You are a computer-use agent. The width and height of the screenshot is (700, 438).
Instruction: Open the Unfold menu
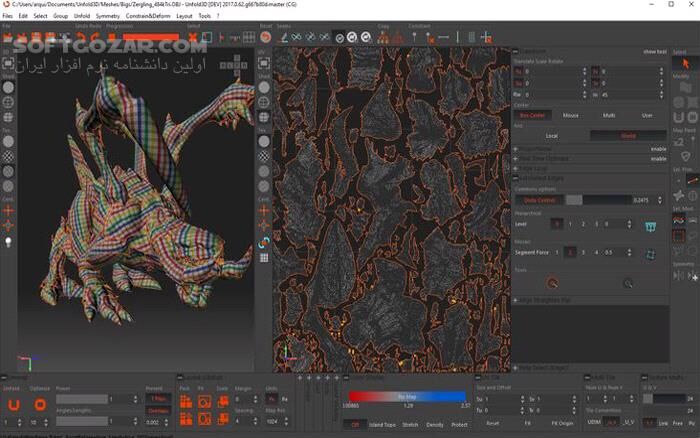[x=82, y=16]
